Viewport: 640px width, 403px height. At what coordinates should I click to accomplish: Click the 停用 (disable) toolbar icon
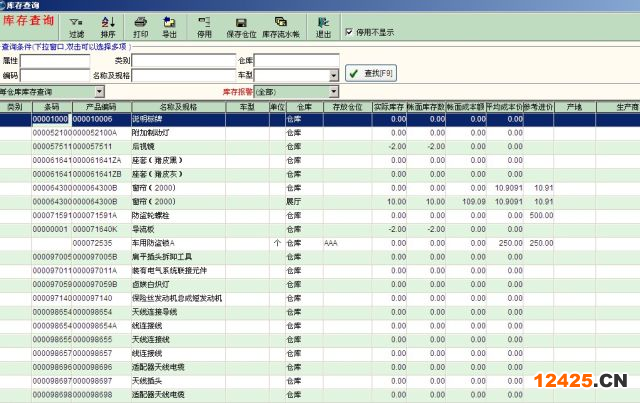coord(204,26)
